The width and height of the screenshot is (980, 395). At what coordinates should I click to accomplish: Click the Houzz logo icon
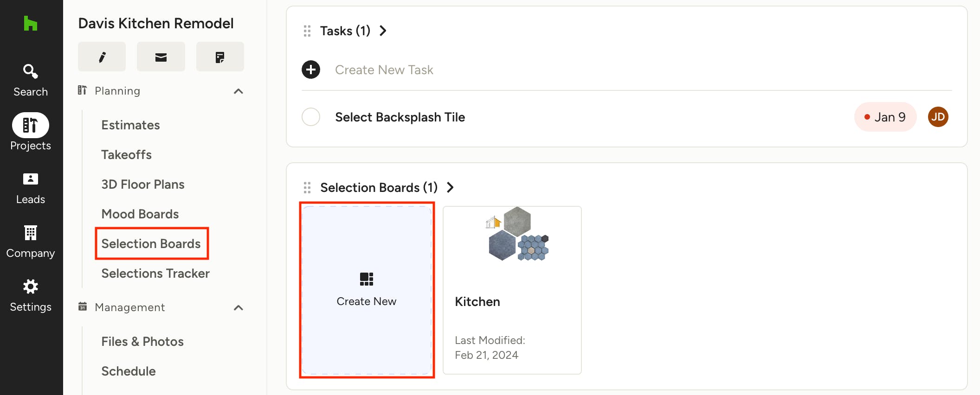point(31,23)
